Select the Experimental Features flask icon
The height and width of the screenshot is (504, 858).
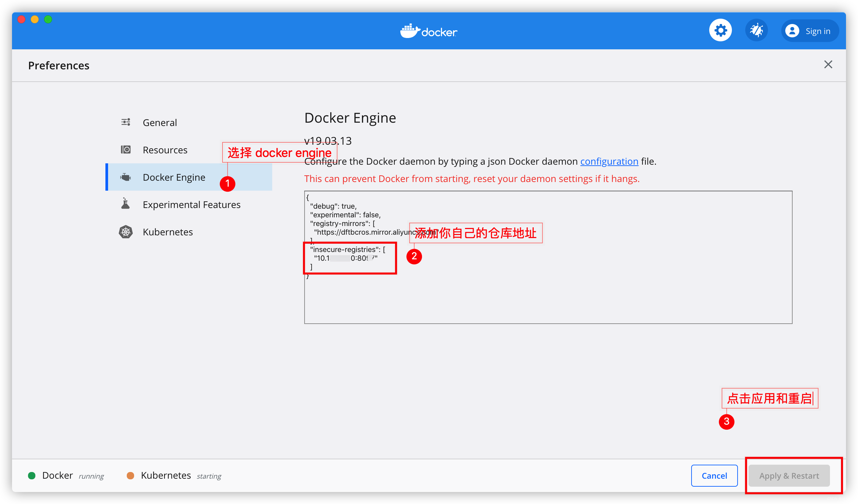coord(126,204)
